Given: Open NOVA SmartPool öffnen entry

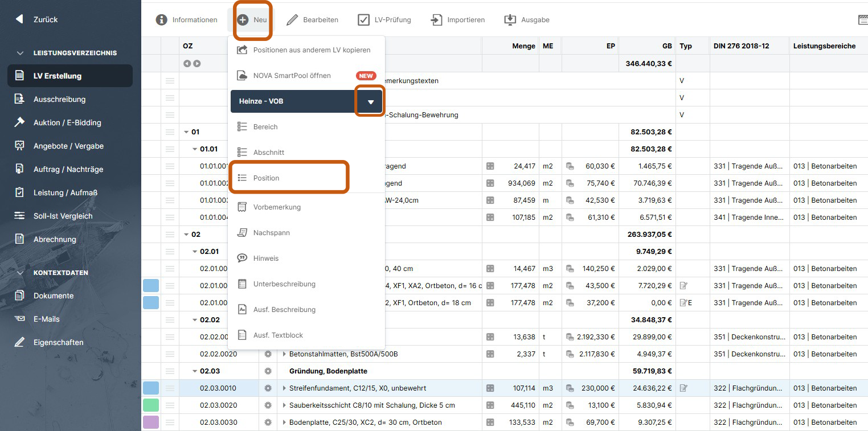Looking at the screenshot, I should point(292,76).
